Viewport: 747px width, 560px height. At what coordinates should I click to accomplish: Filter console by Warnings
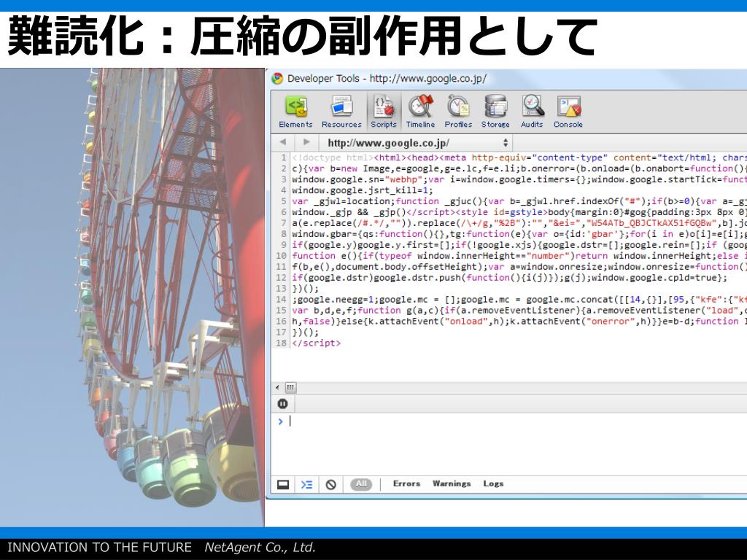pyautogui.click(x=451, y=483)
